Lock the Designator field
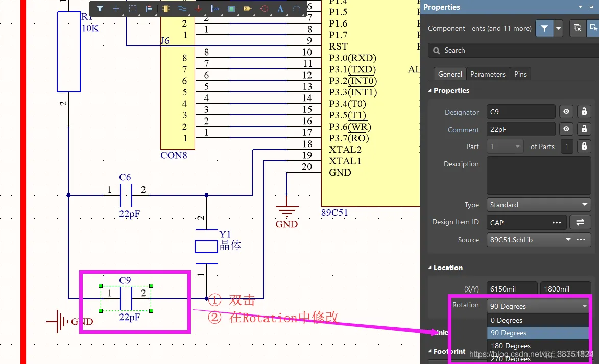This screenshot has height=364, width=599. (584, 111)
